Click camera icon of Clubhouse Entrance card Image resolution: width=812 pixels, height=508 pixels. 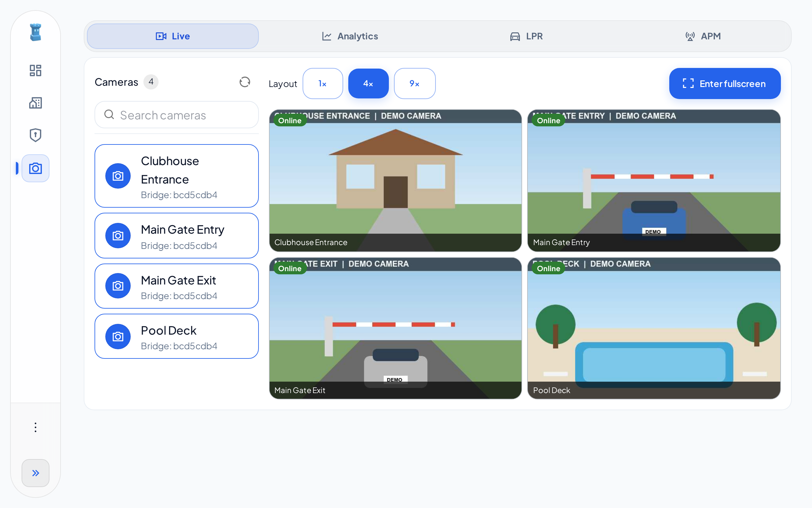(118, 176)
